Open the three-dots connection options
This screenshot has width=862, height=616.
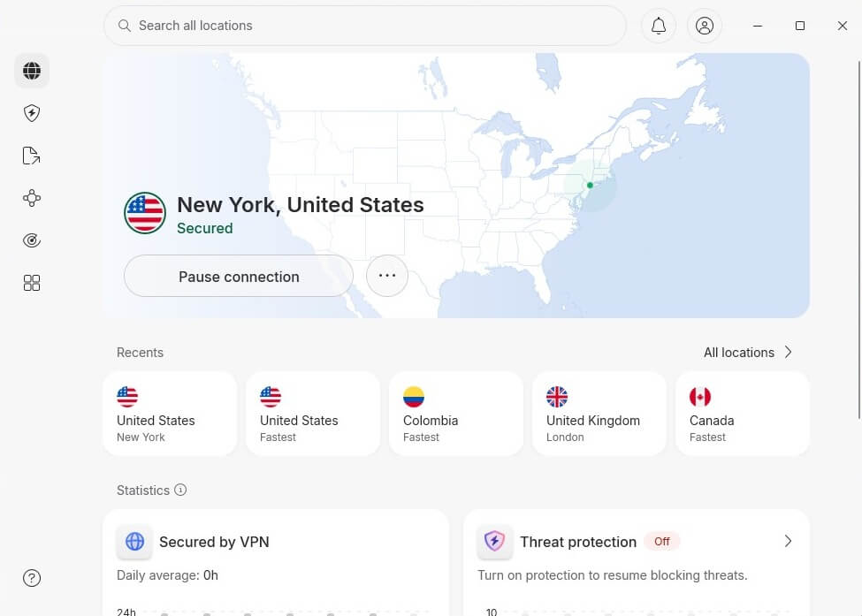point(387,276)
